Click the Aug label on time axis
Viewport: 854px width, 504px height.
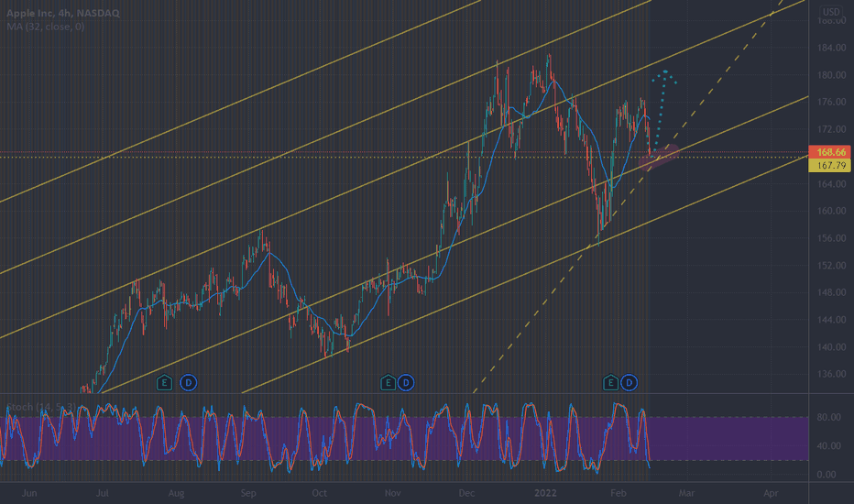tap(177, 493)
